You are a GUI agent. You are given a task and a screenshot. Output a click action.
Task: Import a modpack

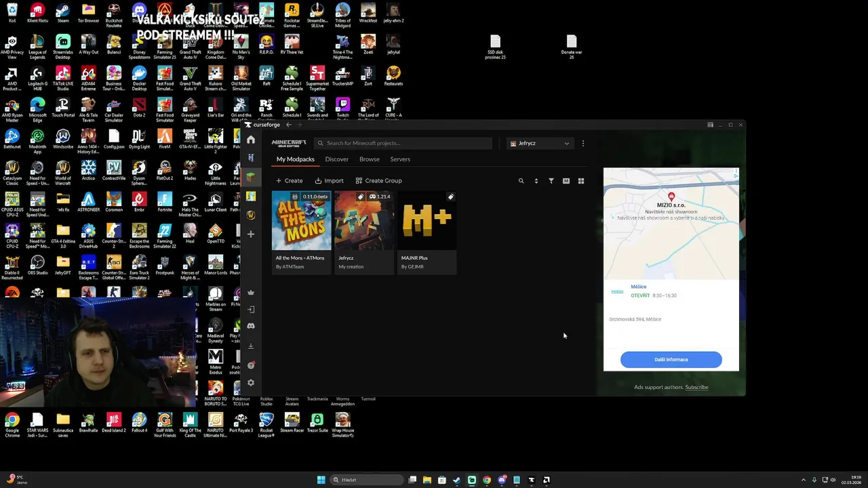click(329, 181)
